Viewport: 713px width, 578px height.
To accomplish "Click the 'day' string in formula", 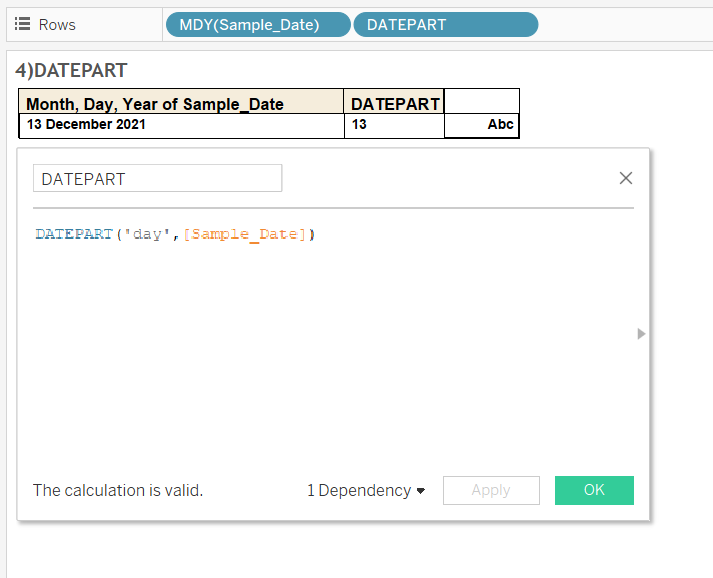I will 147,234.
